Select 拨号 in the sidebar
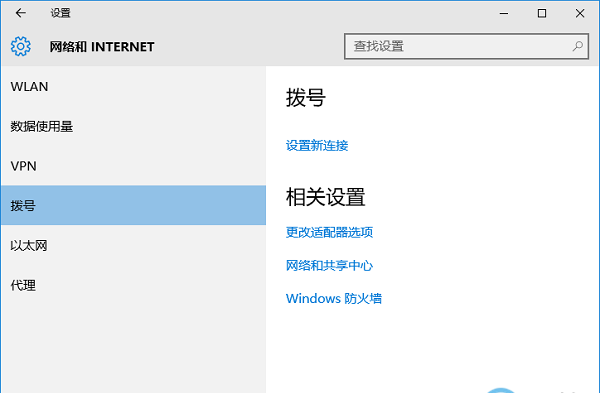This screenshot has height=393, width=600. pyautogui.click(x=133, y=205)
